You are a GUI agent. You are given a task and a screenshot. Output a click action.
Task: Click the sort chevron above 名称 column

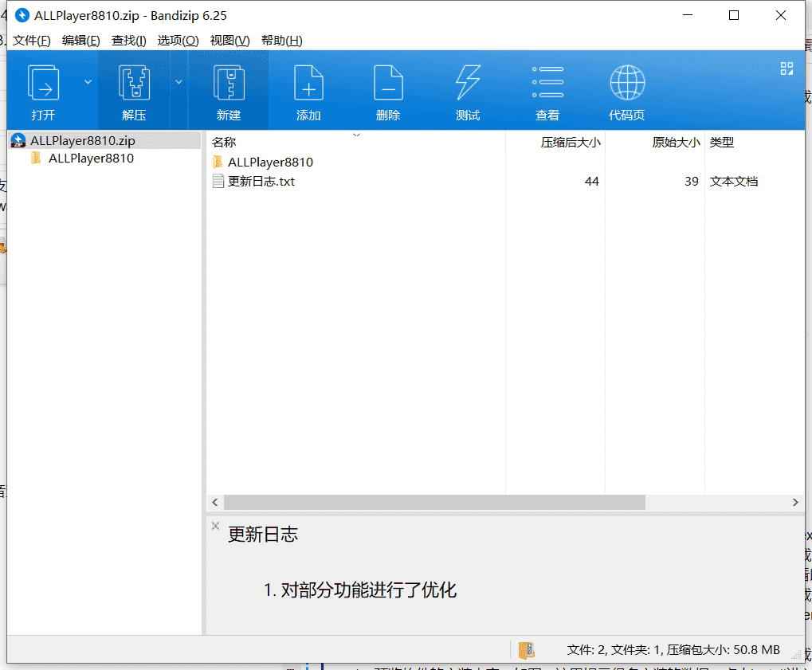click(x=356, y=135)
